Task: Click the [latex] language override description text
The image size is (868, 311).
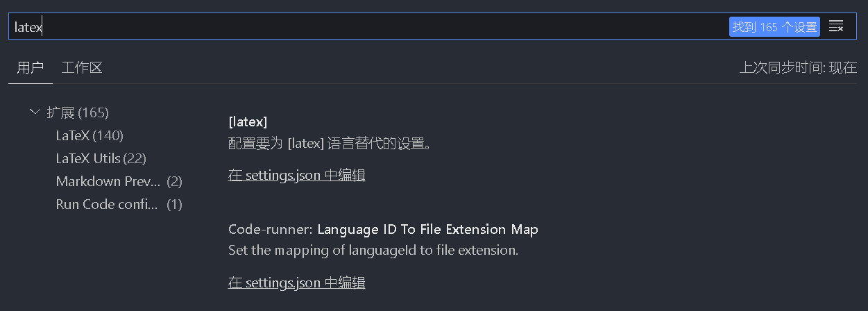Action: pyautogui.click(x=330, y=144)
